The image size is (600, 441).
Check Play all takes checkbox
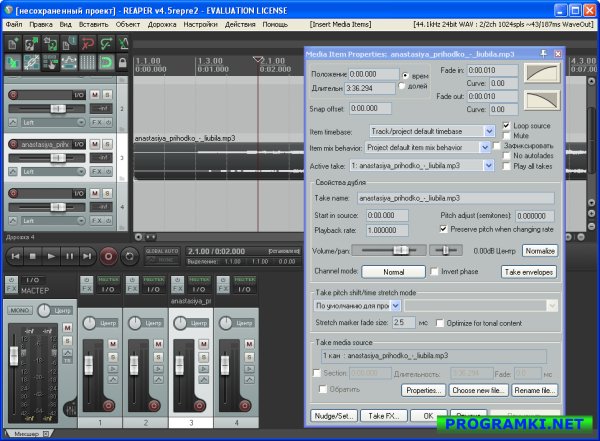(x=506, y=166)
